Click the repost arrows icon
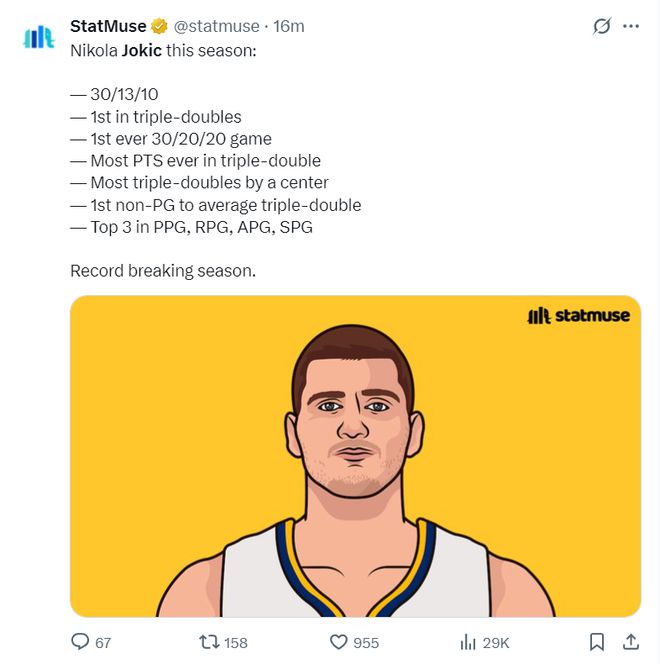Viewport: 660px width, 664px height. click(208, 642)
